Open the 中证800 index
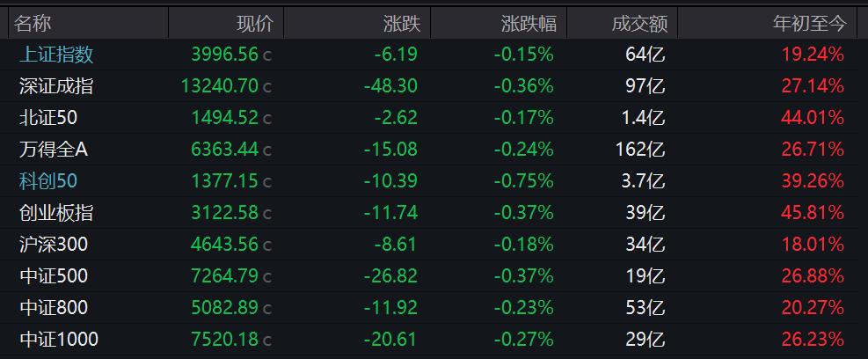This screenshot has width=868, height=359. pos(54,308)
